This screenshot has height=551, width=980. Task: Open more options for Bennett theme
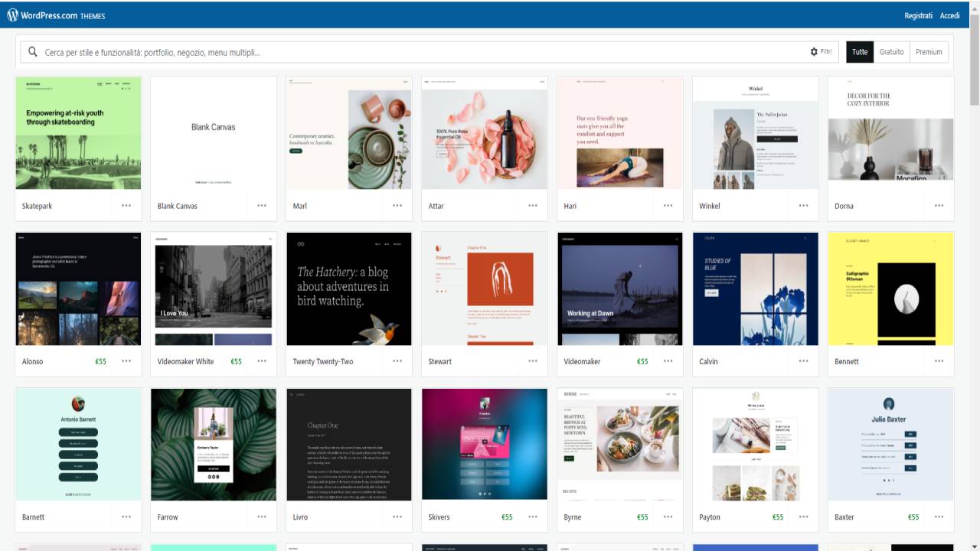click(939, 361)
